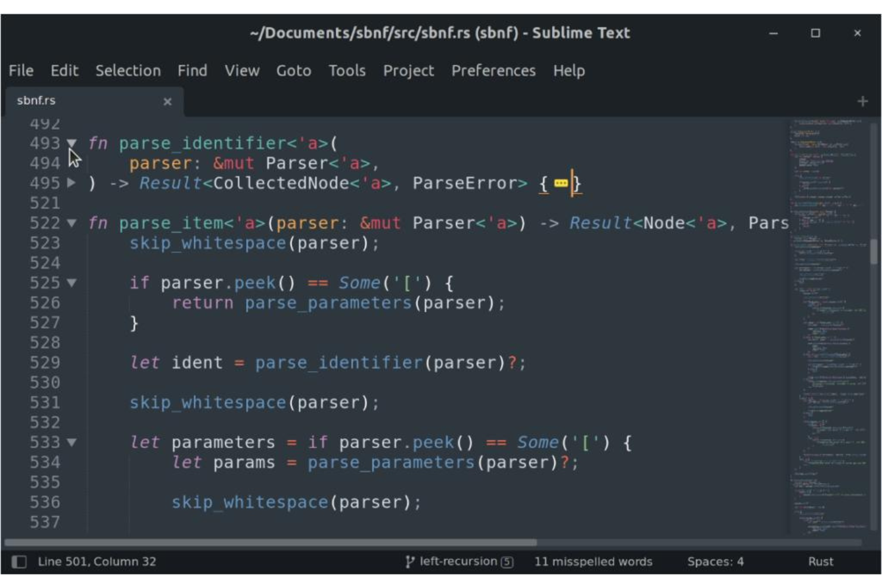
Task: Collapse parse_identifier using its fold triangle
Action: 71,143
